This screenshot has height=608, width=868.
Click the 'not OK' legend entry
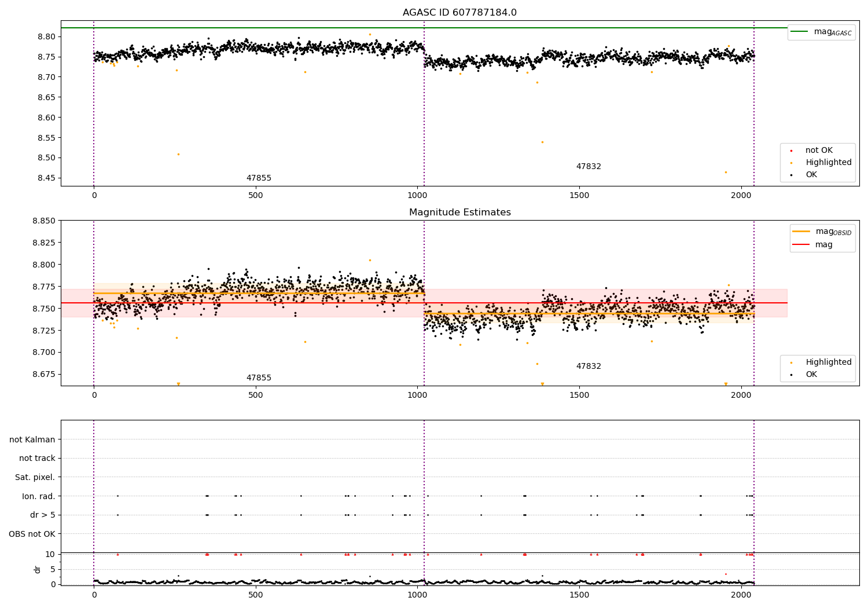click(x=819, y=151)
